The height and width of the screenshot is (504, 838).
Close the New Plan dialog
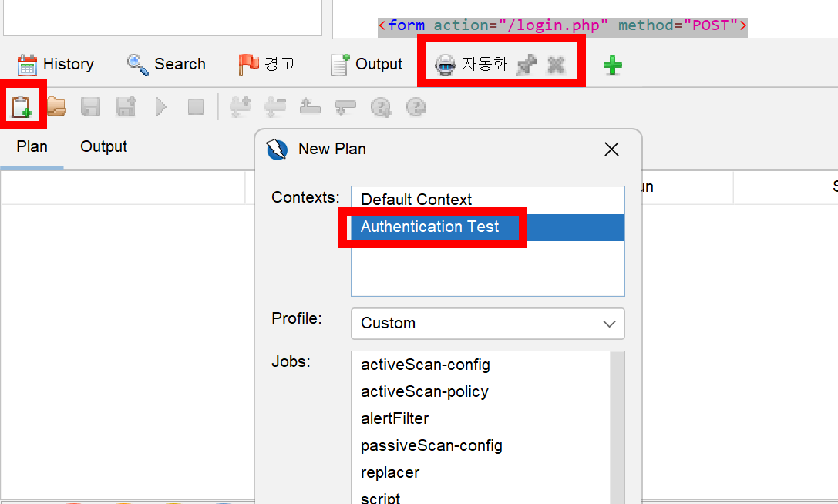pos(611,149)
